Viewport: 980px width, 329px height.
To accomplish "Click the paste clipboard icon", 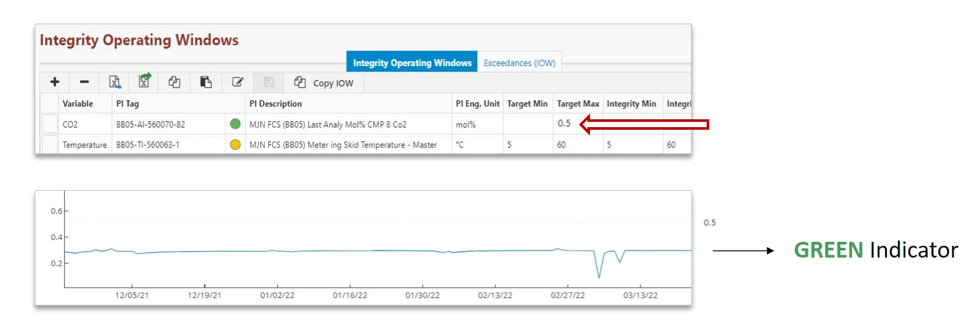I will 206,82.
